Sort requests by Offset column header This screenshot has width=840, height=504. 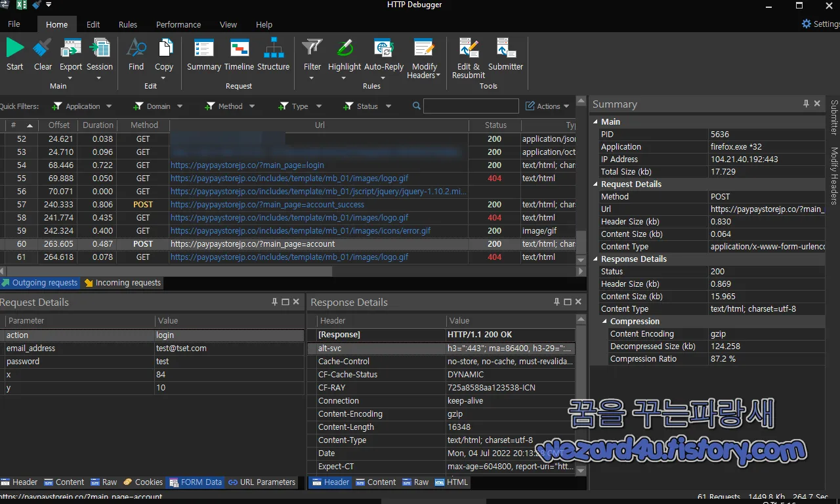click(x=58, y=125)
